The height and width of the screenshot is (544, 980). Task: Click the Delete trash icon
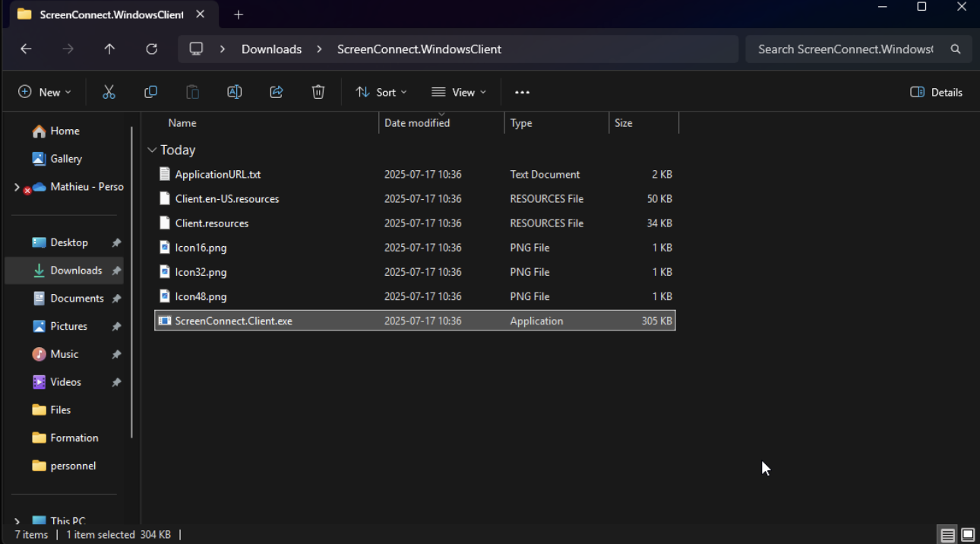(318, 92)
